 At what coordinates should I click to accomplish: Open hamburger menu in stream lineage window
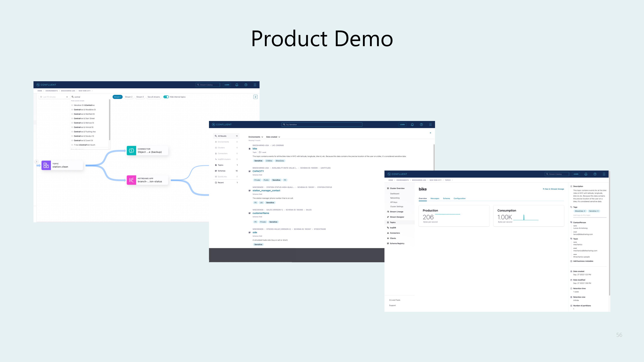pyautogui.click(x=255, y=85)
